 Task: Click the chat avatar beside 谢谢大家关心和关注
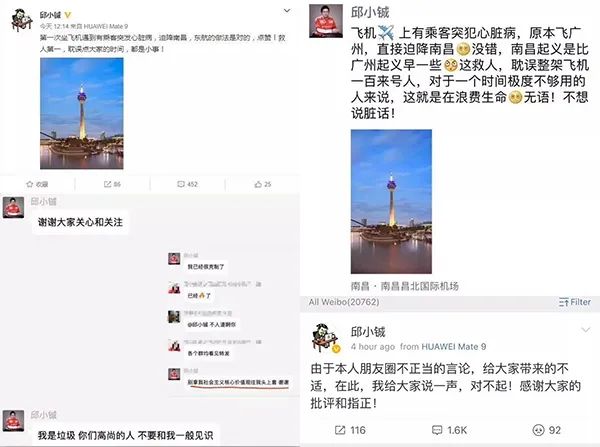point(13,207)
